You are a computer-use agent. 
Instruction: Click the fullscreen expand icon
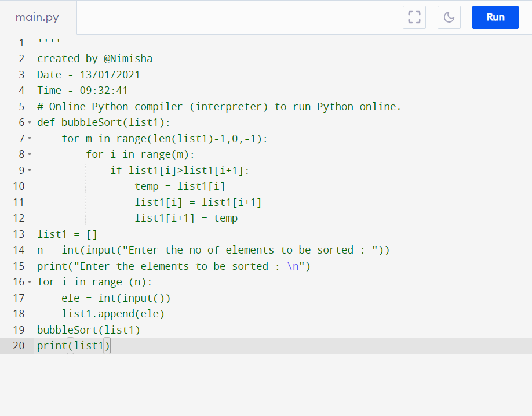pyautogui.click(x=414, y=17)
